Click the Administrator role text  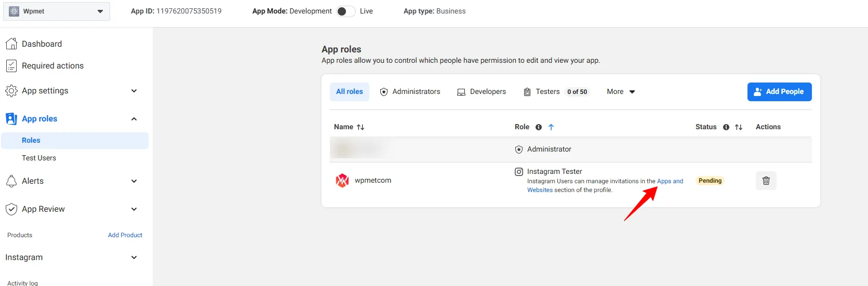(549, 149)
